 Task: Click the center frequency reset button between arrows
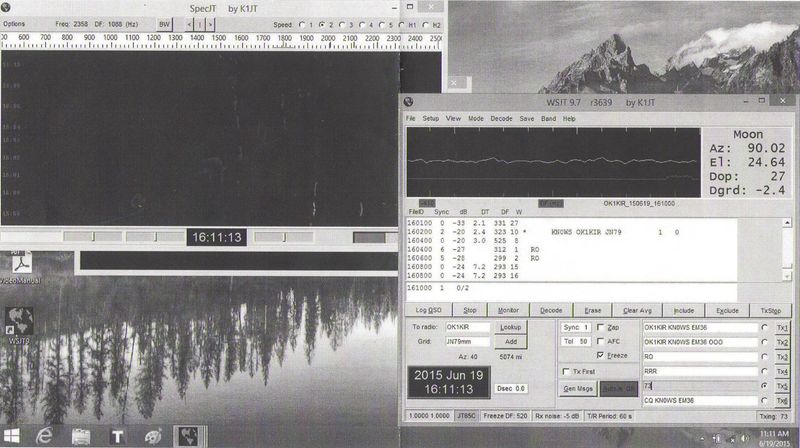[x=199, y=24]
